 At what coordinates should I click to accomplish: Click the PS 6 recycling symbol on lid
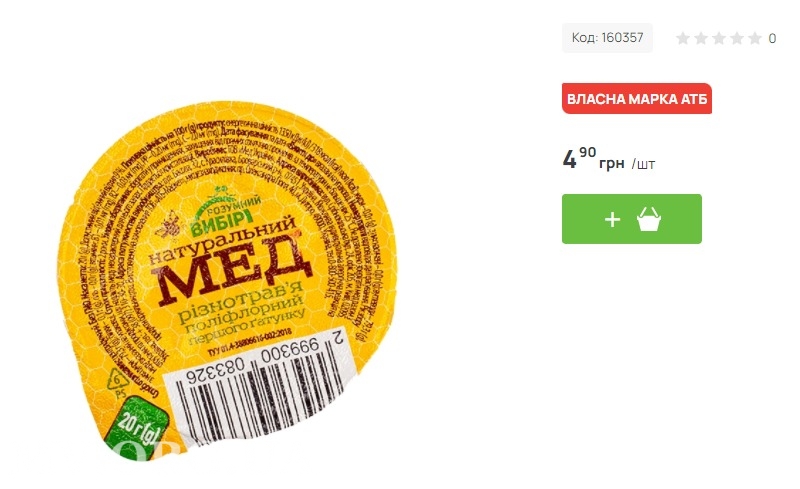tap(117, 382)
